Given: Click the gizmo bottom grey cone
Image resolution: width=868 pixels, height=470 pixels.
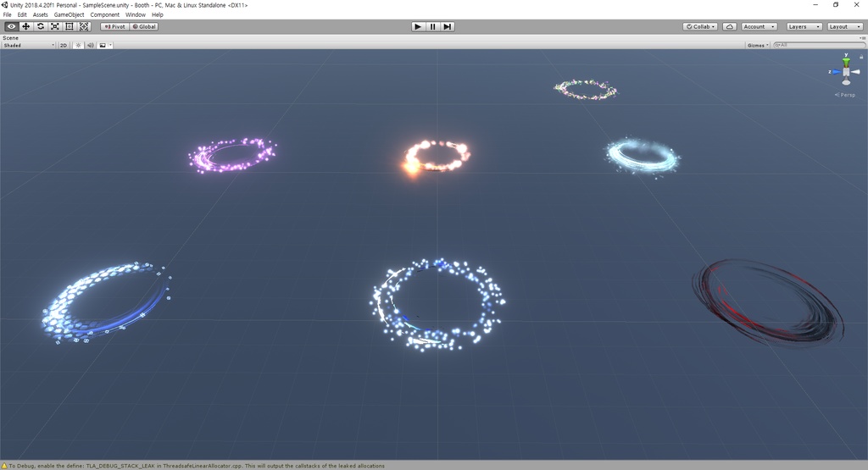Looking at the screenshot, I should point(846,82).
